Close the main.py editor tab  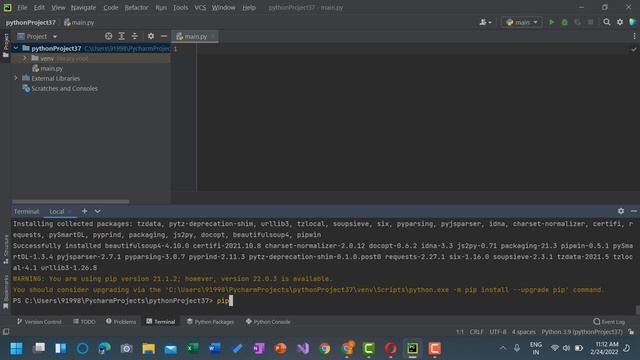(213, 36)
